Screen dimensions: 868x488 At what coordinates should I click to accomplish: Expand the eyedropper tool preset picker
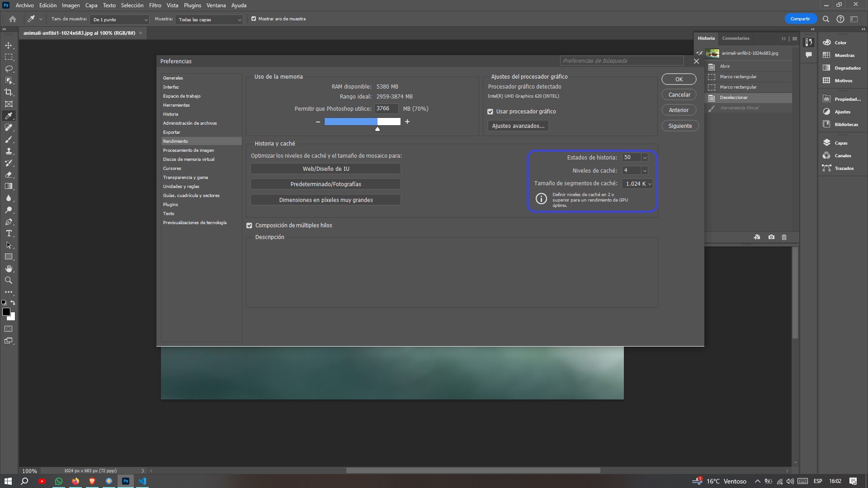[x=41, y=19]
